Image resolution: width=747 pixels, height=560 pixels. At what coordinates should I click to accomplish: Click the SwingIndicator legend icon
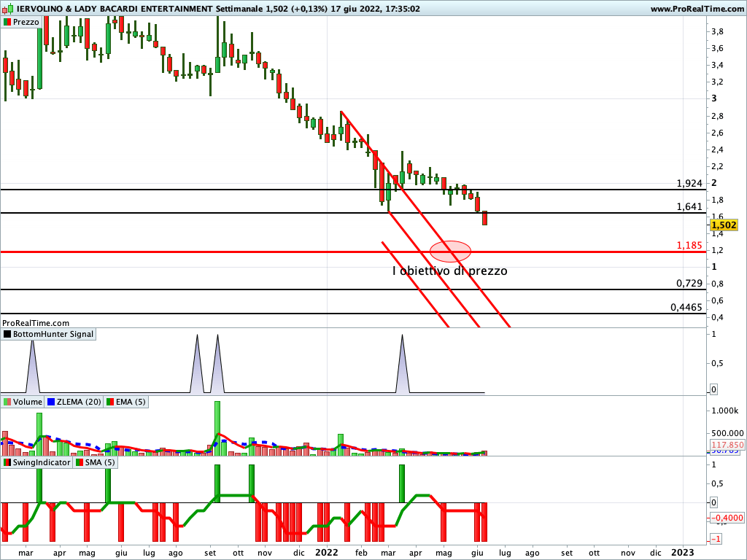click(7, 462)
